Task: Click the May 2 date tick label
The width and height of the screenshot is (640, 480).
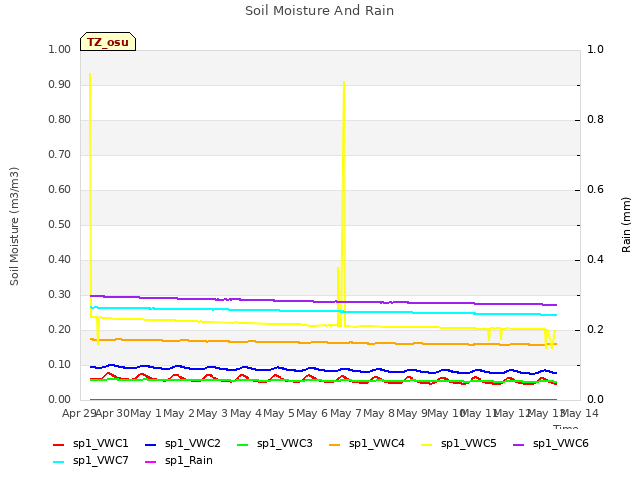Action: point(179,414)
